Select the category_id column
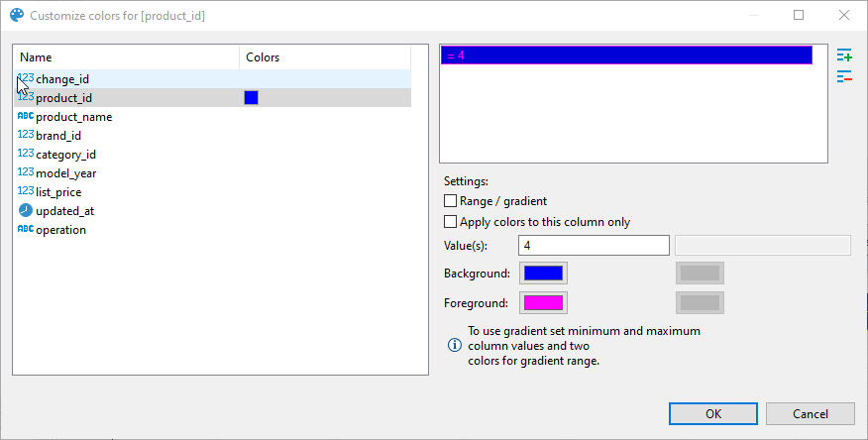This screenshot has height=440, width=868. click(213, 155)
